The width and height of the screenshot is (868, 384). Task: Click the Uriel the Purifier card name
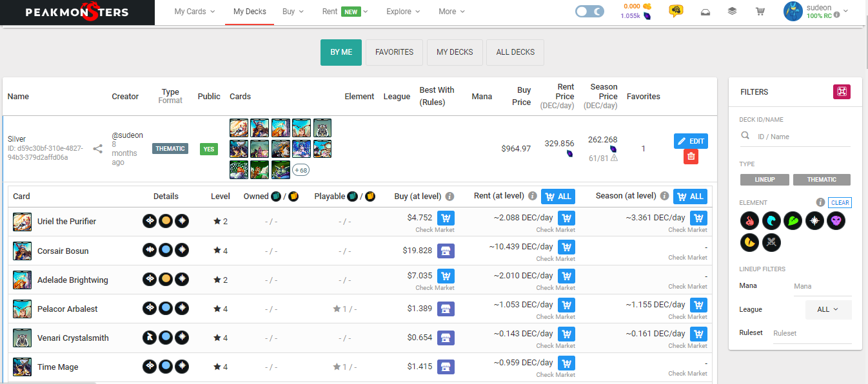(x=66, y=222)
